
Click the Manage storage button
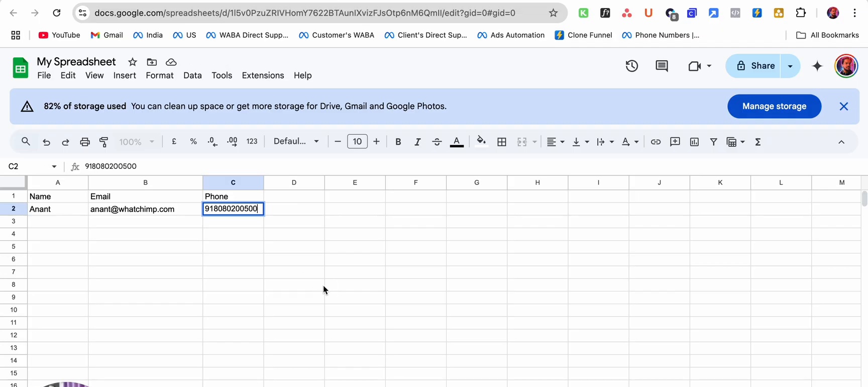pos(774,107)
